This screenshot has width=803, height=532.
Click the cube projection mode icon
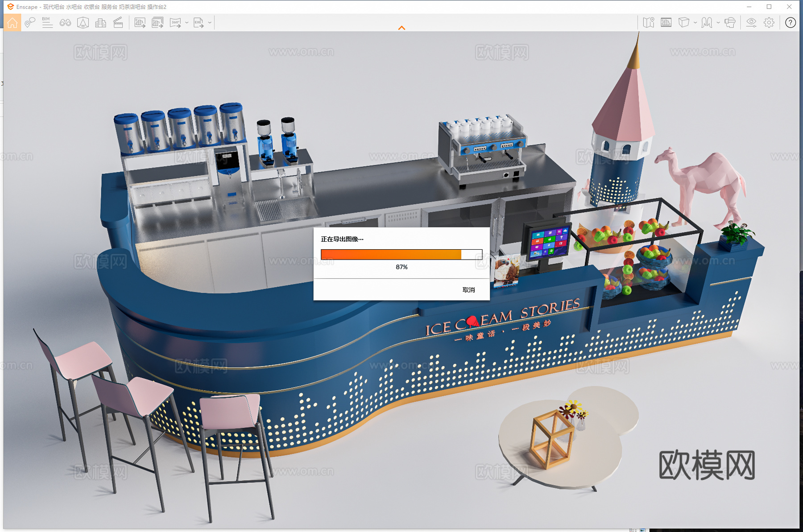click(x=684, y=22)
